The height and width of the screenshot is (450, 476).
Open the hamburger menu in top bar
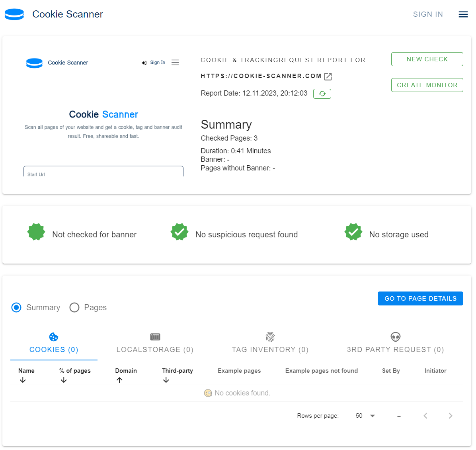click(x=463, y=14)
